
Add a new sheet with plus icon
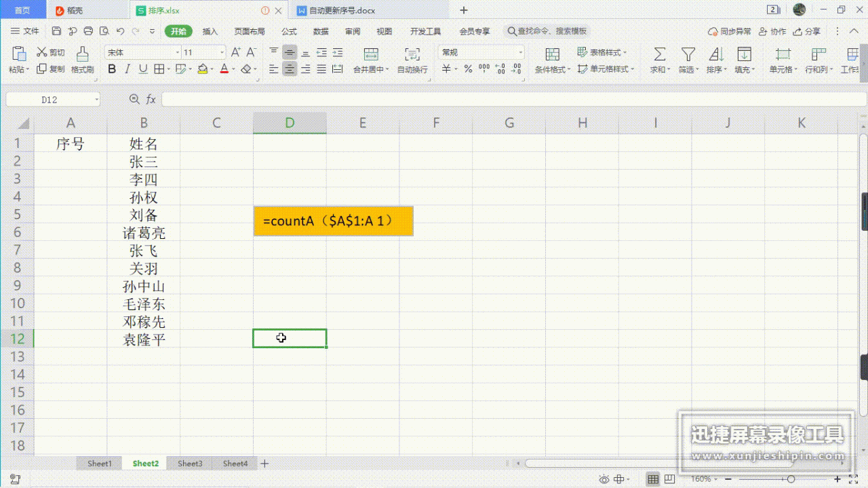[264, 464]
